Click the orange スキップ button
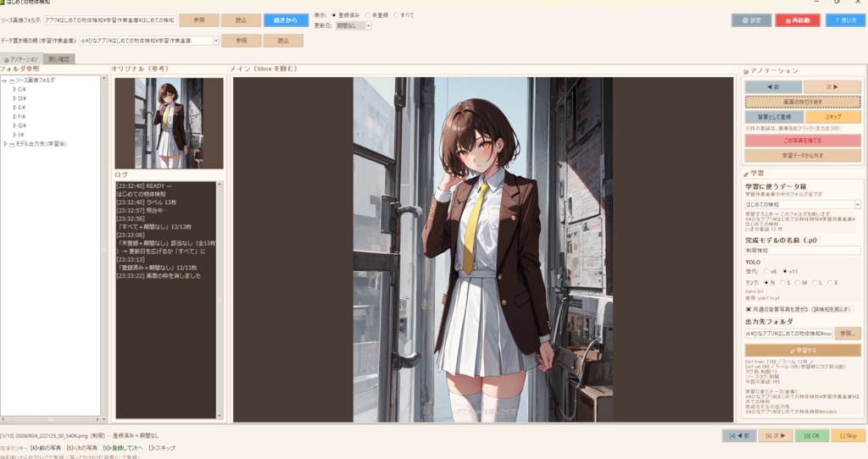 coord(833,117)
